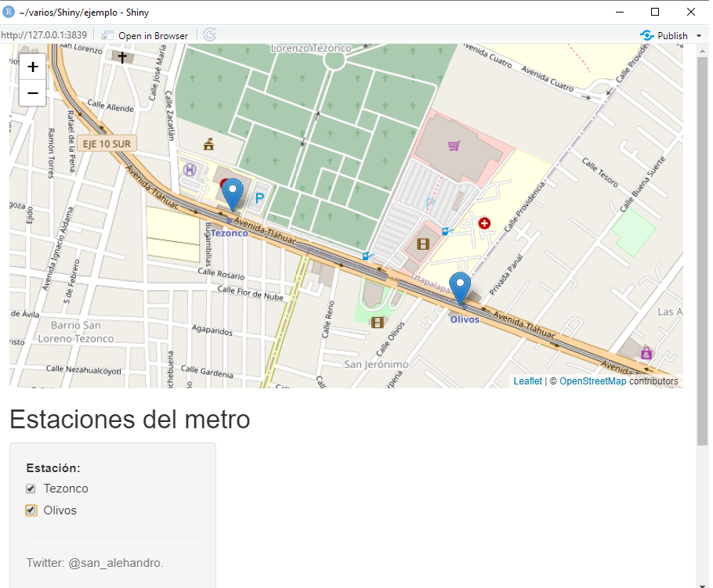The width and height of the screenshot is (713, 588).
Task: Click the map near San Jerónimo
Action: (376, 362)
